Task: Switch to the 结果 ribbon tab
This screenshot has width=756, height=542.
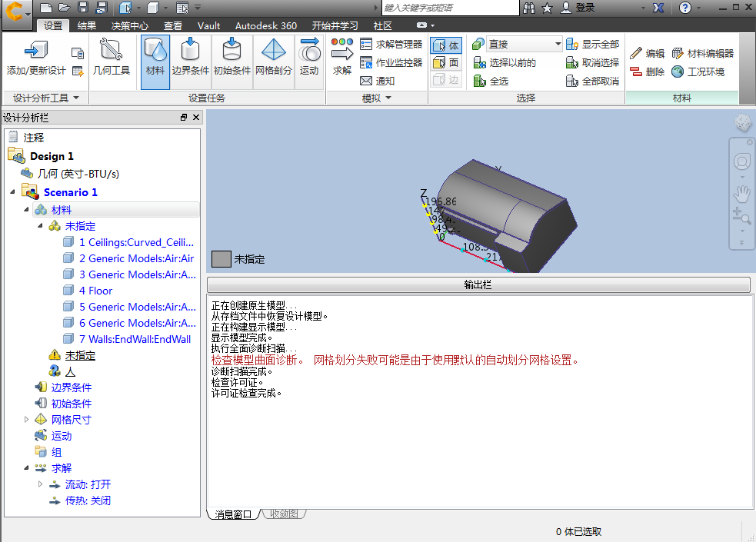Action: (86, 25)
